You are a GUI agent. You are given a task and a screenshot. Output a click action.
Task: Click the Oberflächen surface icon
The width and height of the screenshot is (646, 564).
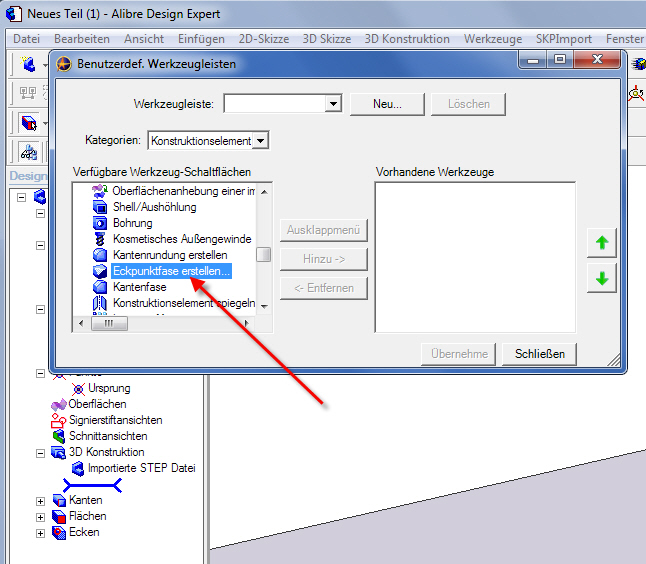(x=59, y=405)
